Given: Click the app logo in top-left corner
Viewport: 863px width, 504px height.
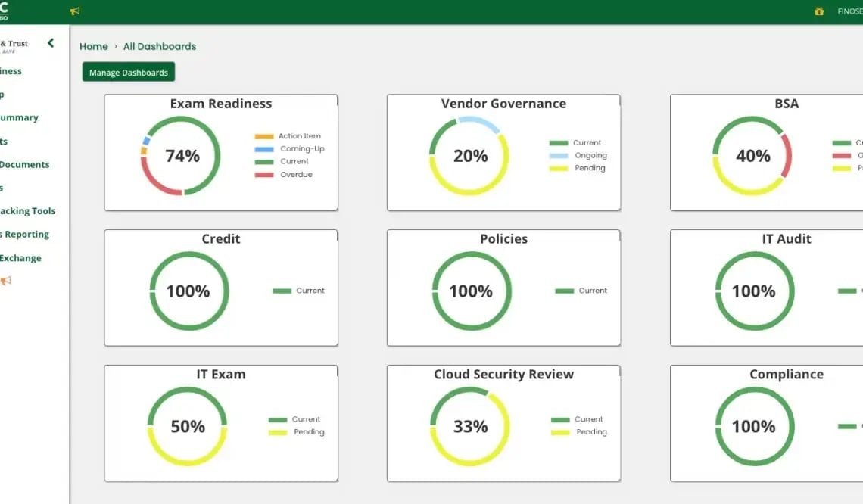Looking at the screenshot, I should (6, 10).
